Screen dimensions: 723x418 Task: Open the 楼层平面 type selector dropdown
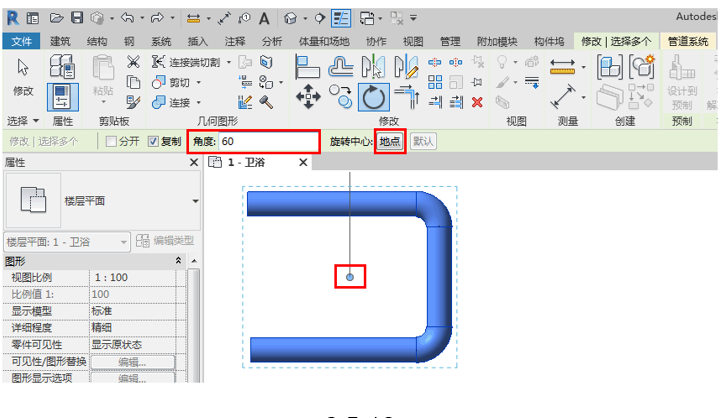194,200
